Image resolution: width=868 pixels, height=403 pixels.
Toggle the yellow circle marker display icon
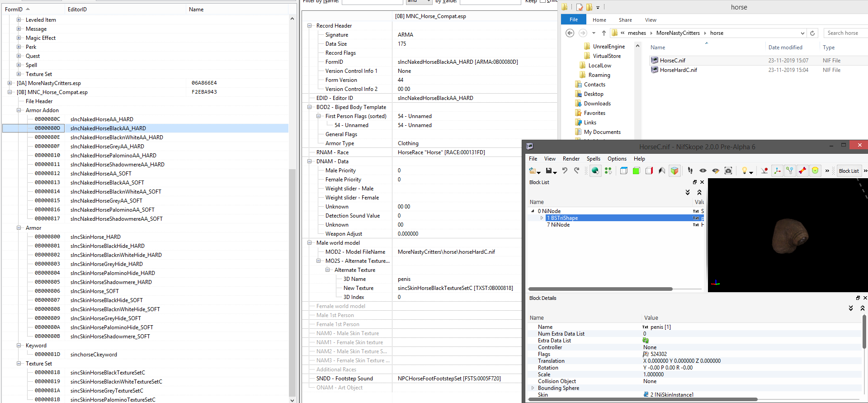(x=815, y=171)
